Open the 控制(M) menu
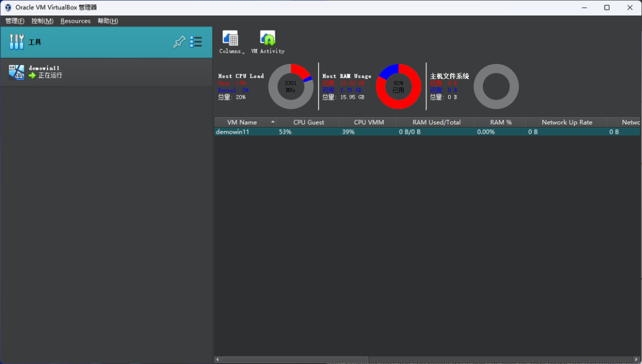The width and height of the screenshot is (642, 364). coord(43,21)
